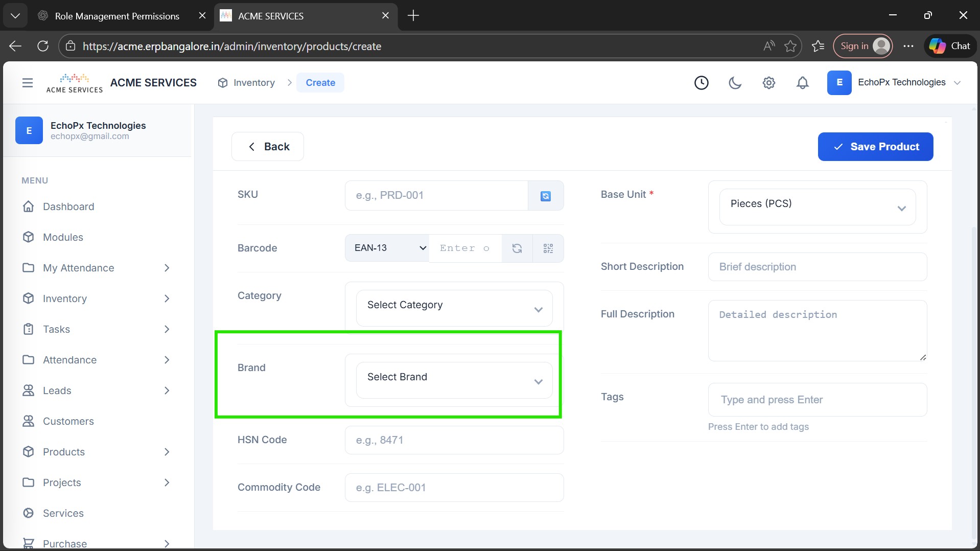Screen dimensions: 980x551
Task: Click the barcode scan QR icon
Action: click(x=548, y=248)
